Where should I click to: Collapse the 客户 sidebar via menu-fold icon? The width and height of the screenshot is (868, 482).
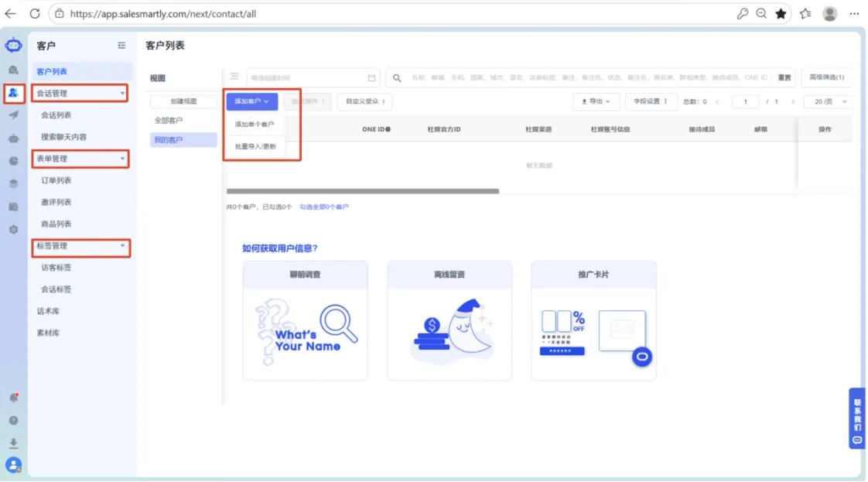point(121,46)
